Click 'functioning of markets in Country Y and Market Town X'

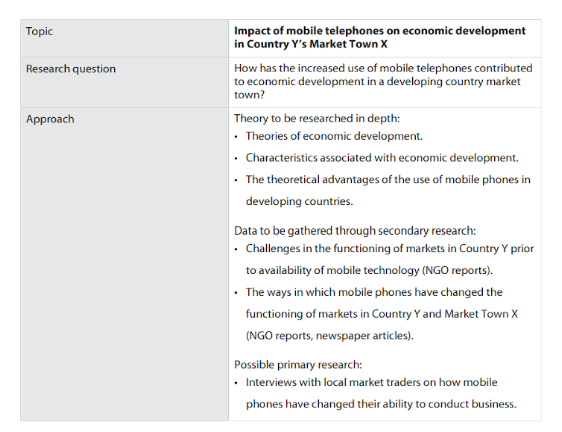(x=382, y=314)
